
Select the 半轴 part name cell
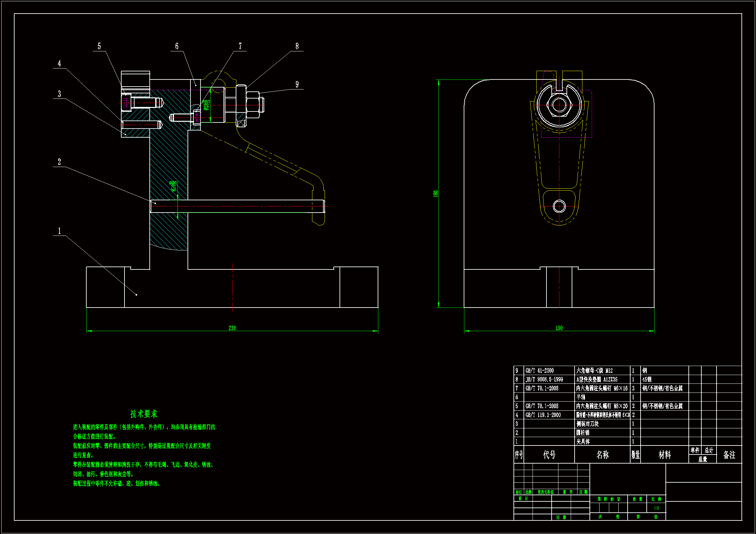[x=580, y=397]
